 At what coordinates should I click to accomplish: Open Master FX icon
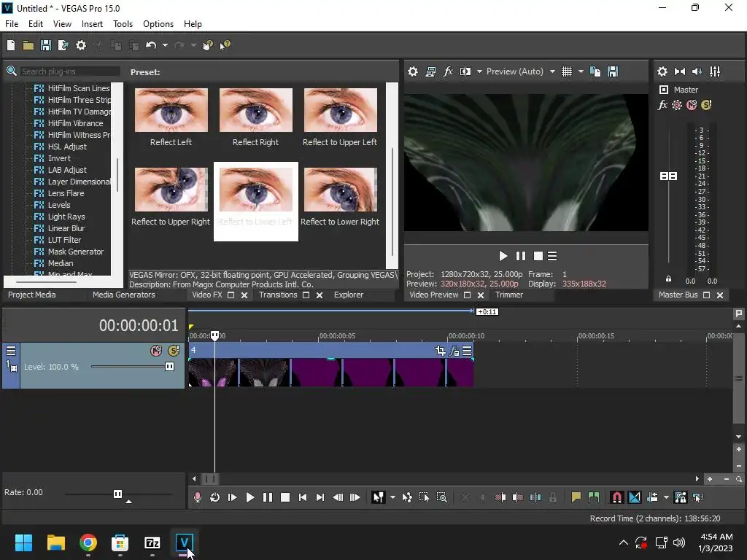[662, 105]
